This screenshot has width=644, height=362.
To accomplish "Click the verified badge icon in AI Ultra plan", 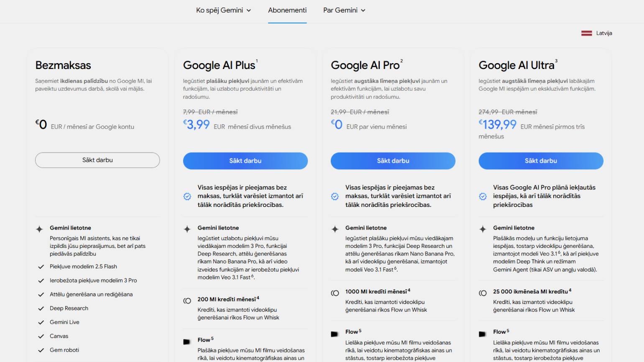I will point(483,196).
